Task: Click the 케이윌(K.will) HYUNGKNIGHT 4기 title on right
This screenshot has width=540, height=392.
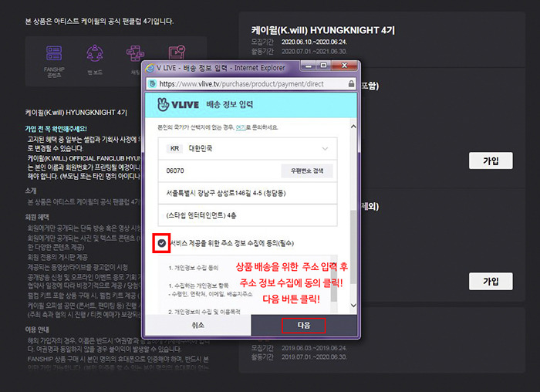Action: click(x=323, y=30)
